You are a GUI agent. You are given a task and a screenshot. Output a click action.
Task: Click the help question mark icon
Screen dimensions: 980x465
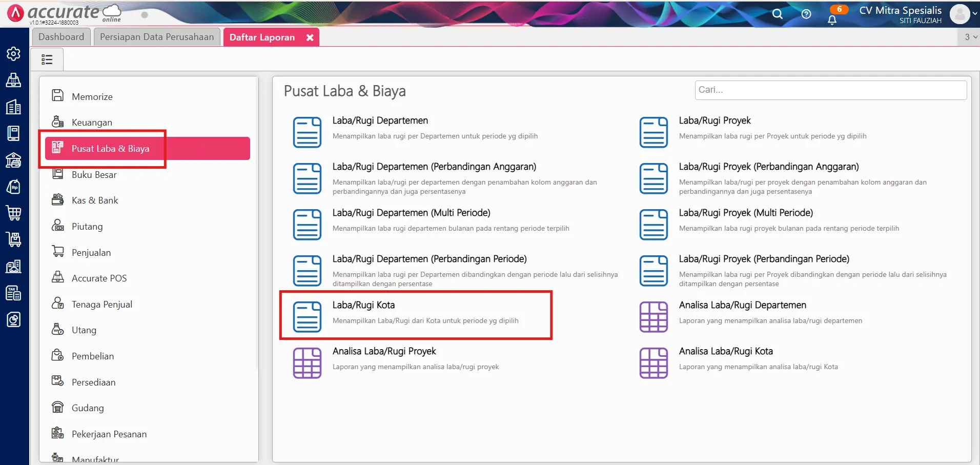click(806, 14)
